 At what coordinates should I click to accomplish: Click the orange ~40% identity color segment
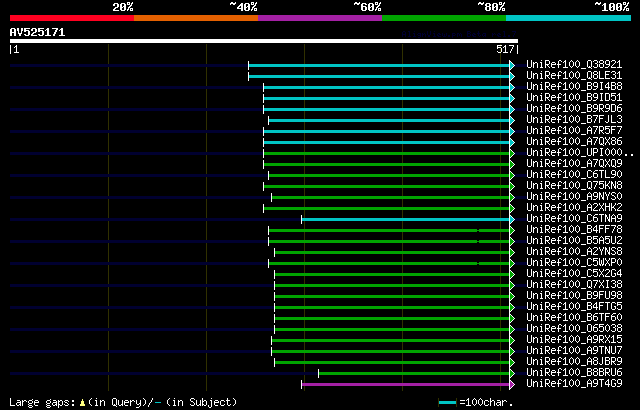point(196,18)
